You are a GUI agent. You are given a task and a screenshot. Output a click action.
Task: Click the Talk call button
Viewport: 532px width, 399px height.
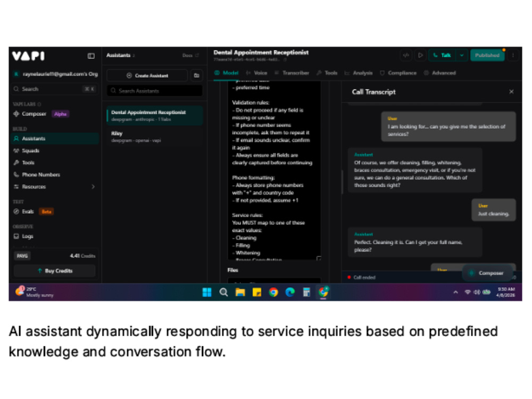pos(442,55)
